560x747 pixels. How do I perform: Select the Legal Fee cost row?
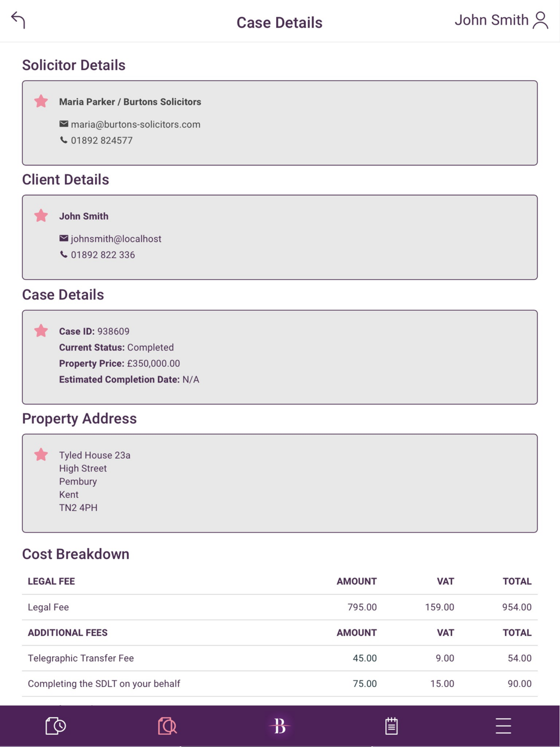[x=279, y=607]
